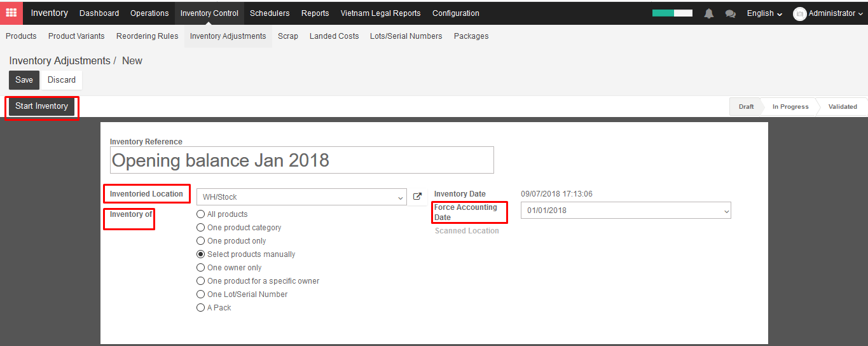Open Lots/Serial Numbers submenu
The height and width of the screenshot is (346, 868).
point(406,36)
